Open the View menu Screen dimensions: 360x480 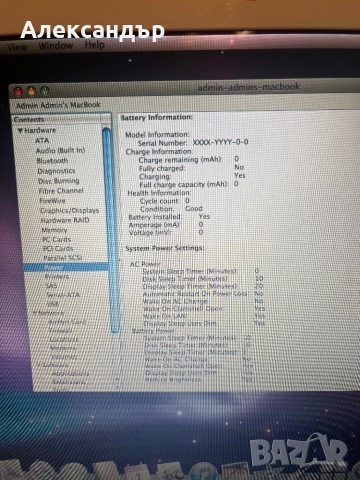point(17,47)
